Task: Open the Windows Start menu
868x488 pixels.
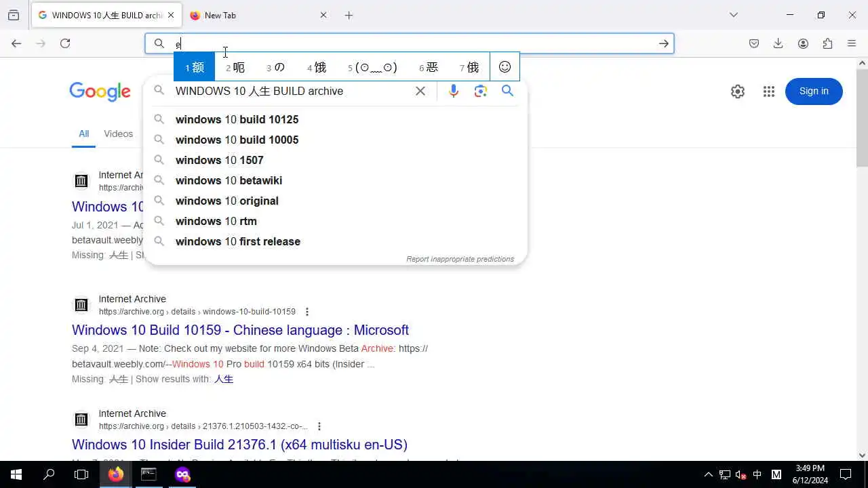Action: point(16,474)
